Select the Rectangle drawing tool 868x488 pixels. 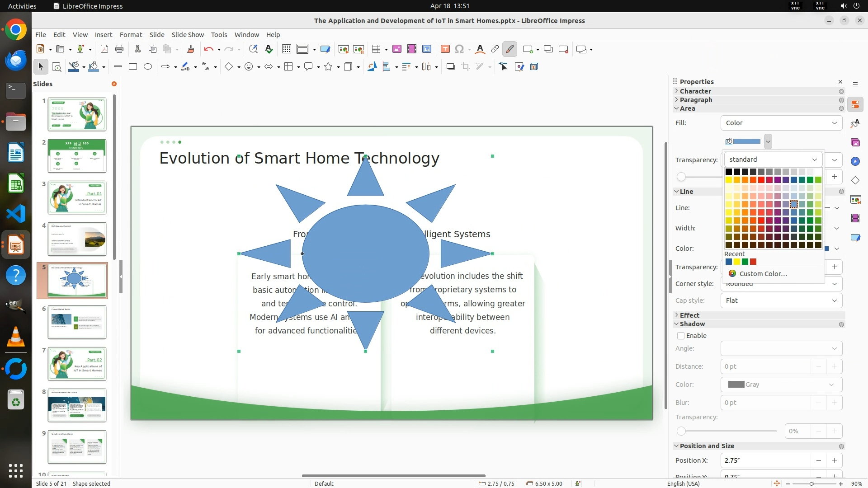click(133, 67)
